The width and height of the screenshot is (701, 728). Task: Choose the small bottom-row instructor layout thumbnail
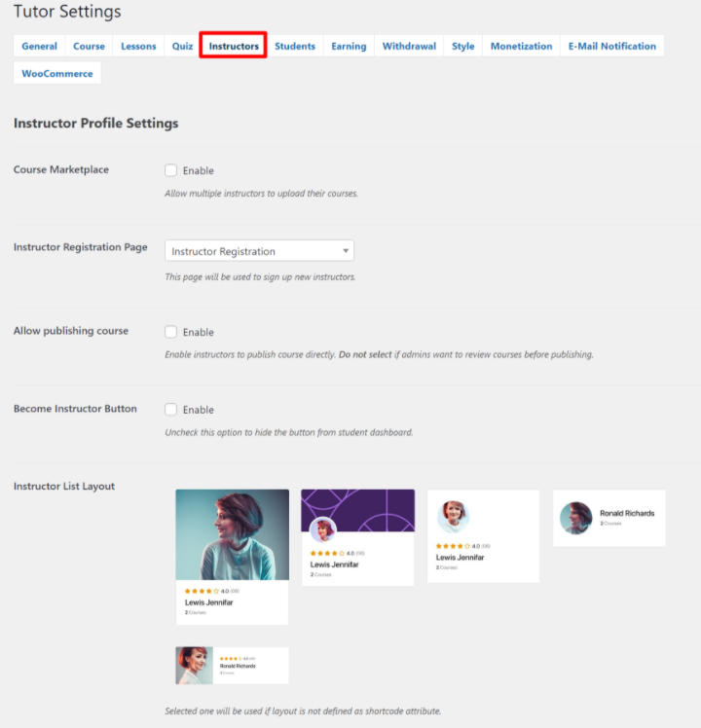point(232,666)
